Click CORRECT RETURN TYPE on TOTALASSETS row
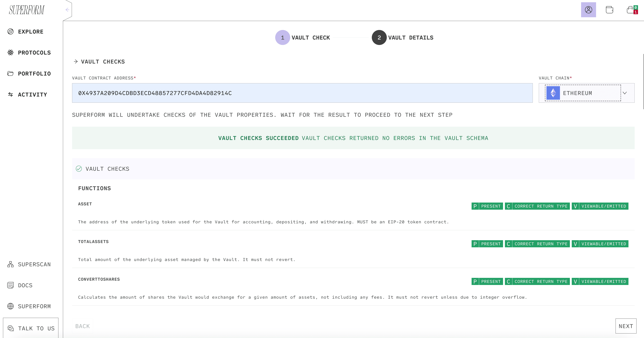Viewport: 644px width, 338px height. coord(541,244)
